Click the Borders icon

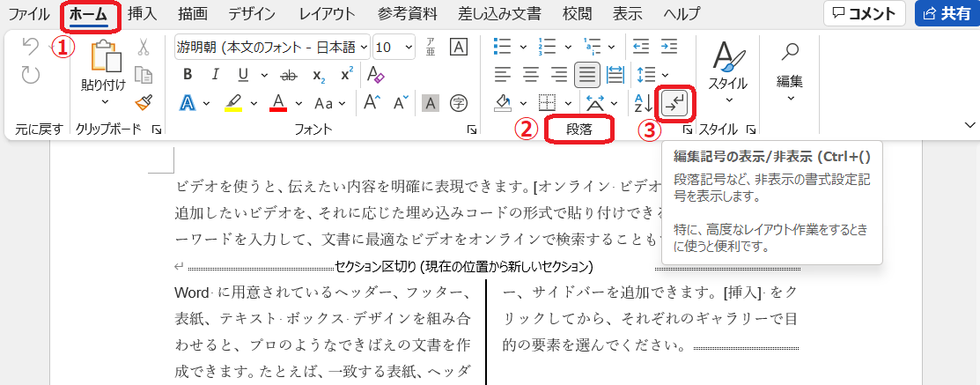[x=548, y=103]
